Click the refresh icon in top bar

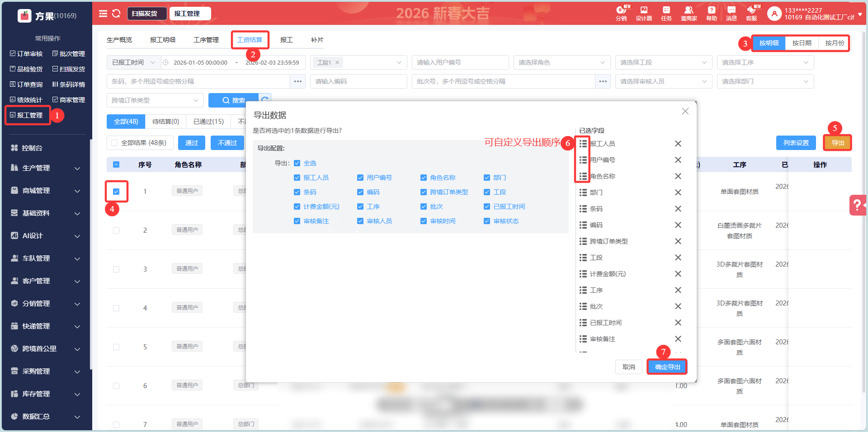116,14
